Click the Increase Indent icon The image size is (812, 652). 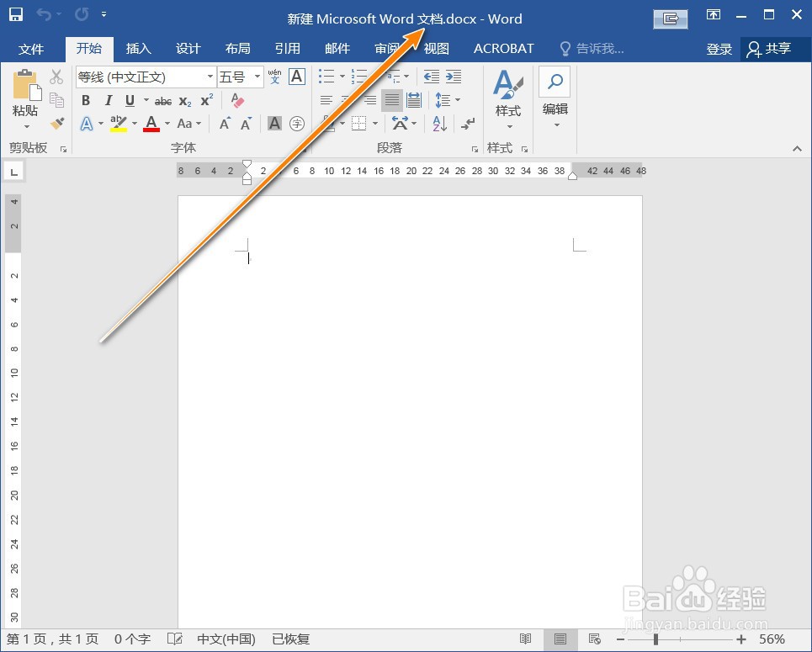(x=454, y=77)
